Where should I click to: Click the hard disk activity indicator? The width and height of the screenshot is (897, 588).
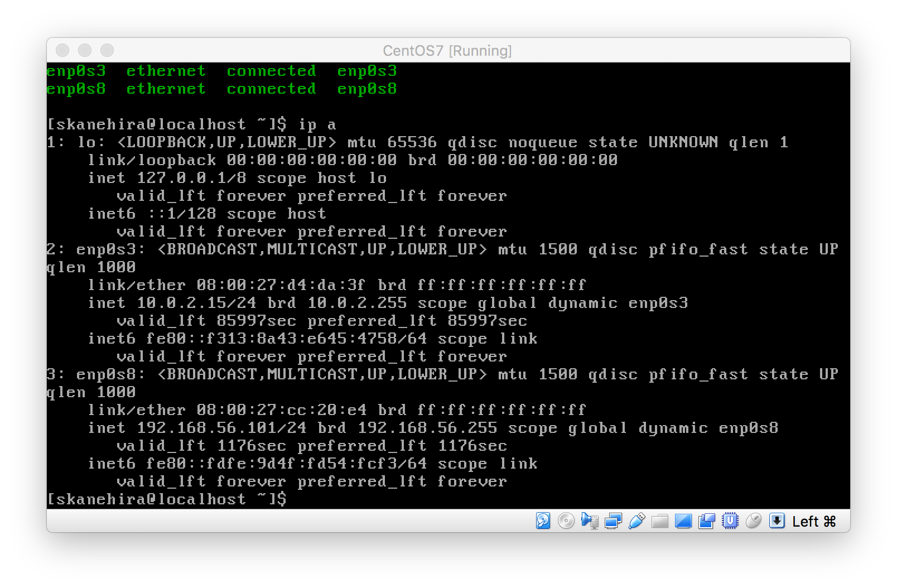(543, 520)
